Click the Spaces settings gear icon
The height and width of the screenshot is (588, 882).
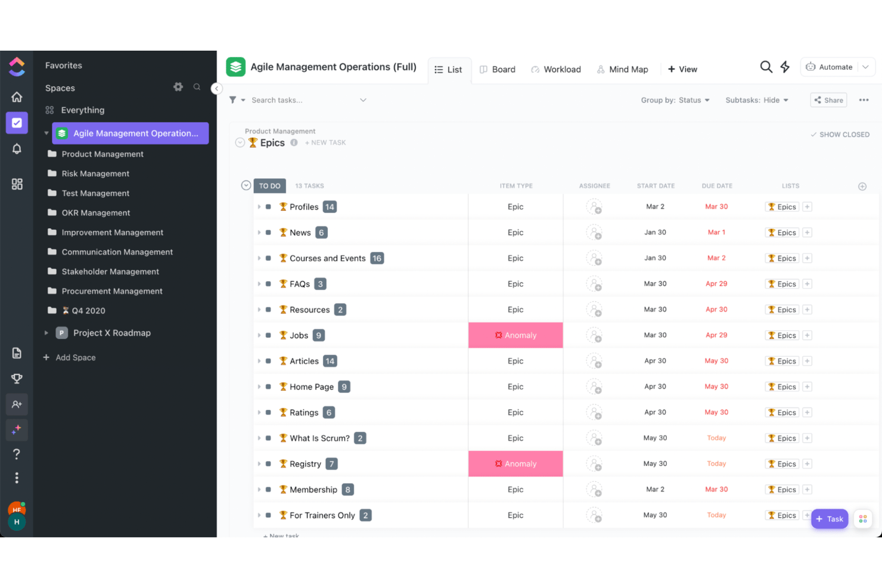coord(178,87)
